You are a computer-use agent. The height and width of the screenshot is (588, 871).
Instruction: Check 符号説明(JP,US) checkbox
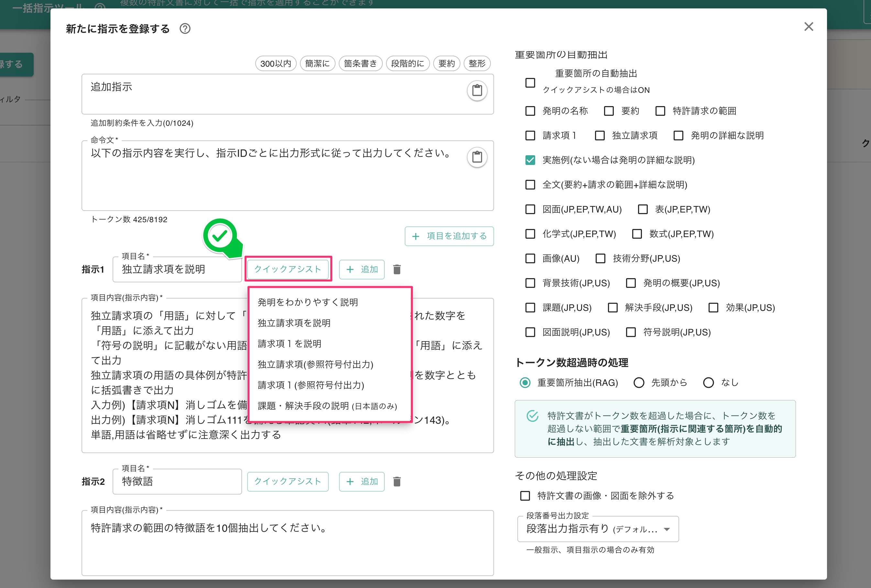(x=631, y=332)
